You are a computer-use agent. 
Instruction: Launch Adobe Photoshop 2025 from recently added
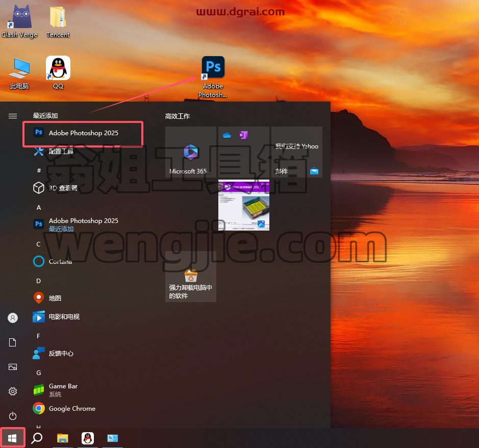[83, 133]
